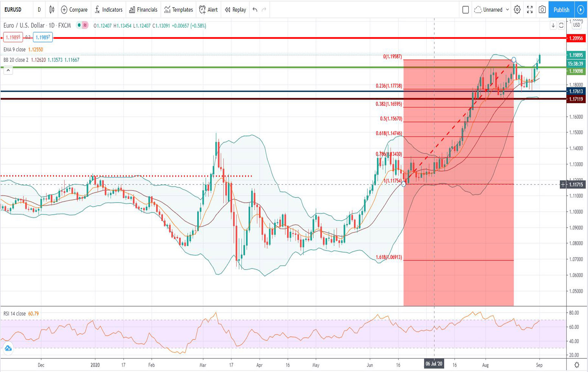This screenshot has width=588, height=372.
Task: Click the undo arrow
Action: (x=255, y=10)
